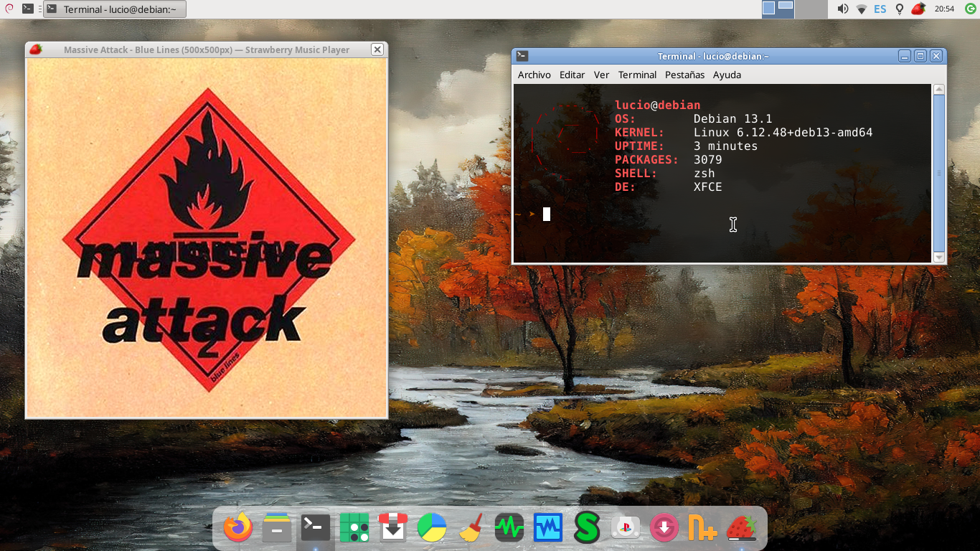This screenshot has width=980, height=551.
Task: Close the Terminal window
Action: tap(936, 56)
